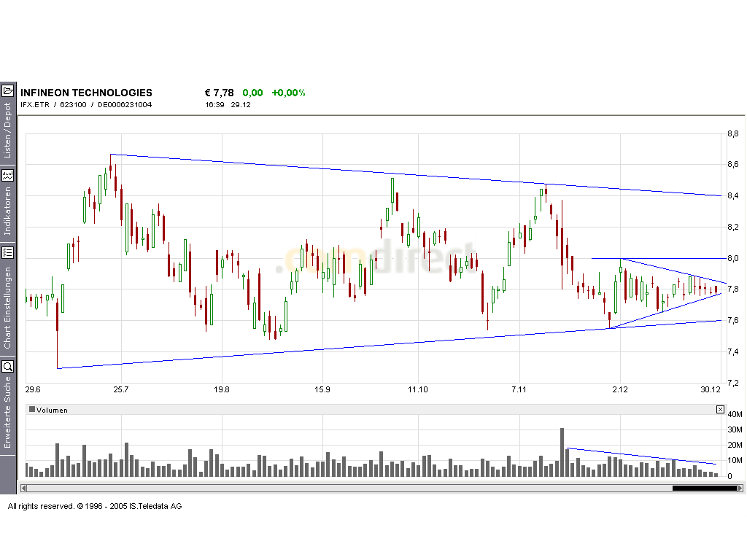
Task: Click the small square icon beside Volumen label
Action: (x=31, y=410)
